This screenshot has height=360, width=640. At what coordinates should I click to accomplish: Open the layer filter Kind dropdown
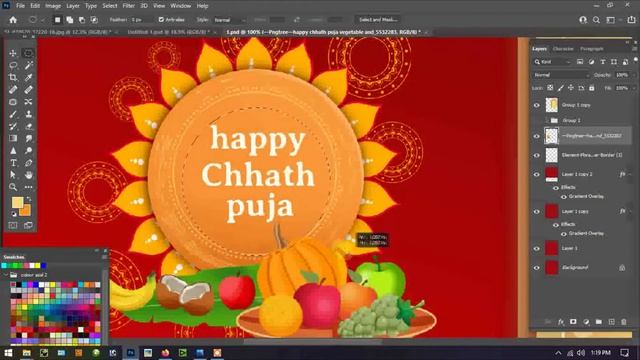pyautogui.click(x=552, y=62)
